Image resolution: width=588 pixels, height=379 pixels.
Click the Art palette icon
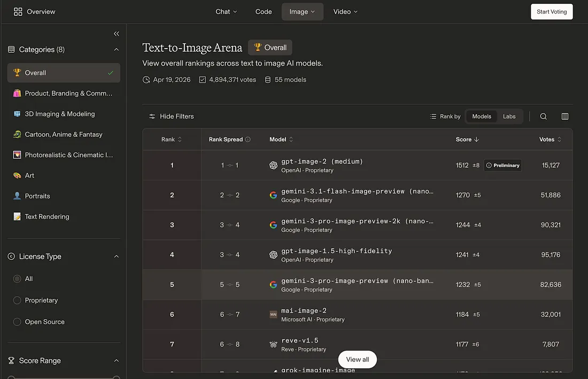(x=17, y=175)
